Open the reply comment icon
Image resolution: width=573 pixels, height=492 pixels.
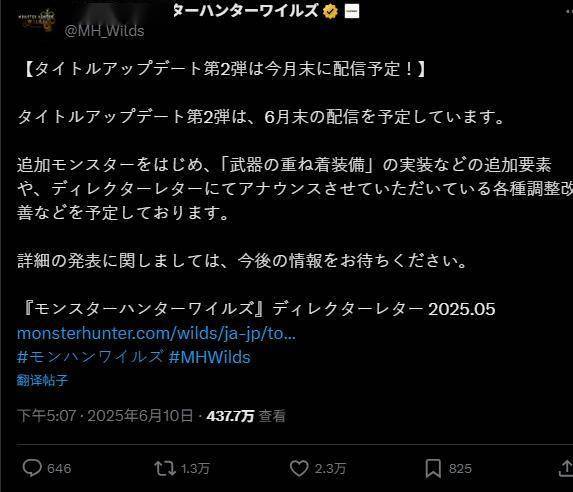32,468
